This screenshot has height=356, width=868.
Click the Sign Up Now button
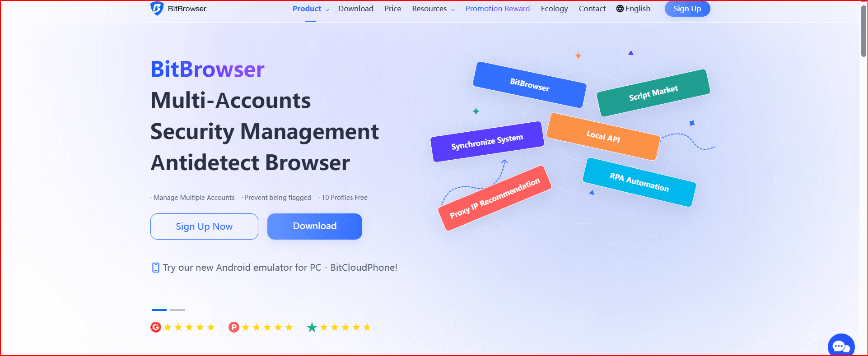(204, 227)
